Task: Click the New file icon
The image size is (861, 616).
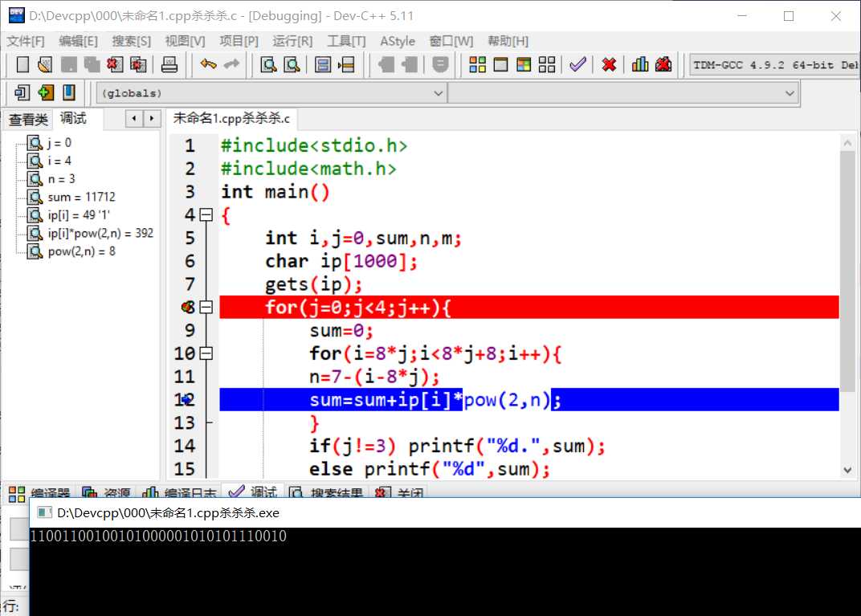Action: [22, 65]
